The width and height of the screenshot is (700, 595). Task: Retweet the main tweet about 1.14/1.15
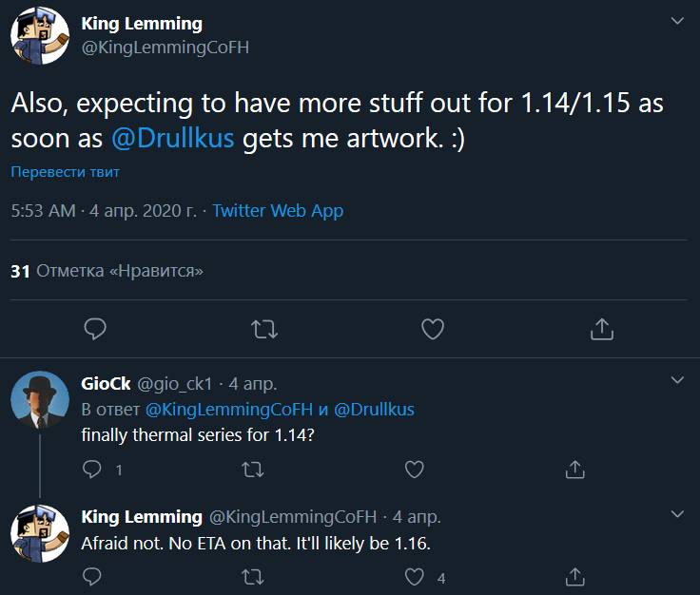point(263,329)
